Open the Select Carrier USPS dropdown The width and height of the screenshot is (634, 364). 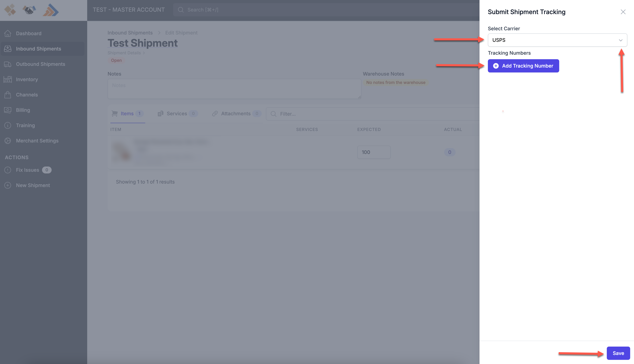click(557, 40)
